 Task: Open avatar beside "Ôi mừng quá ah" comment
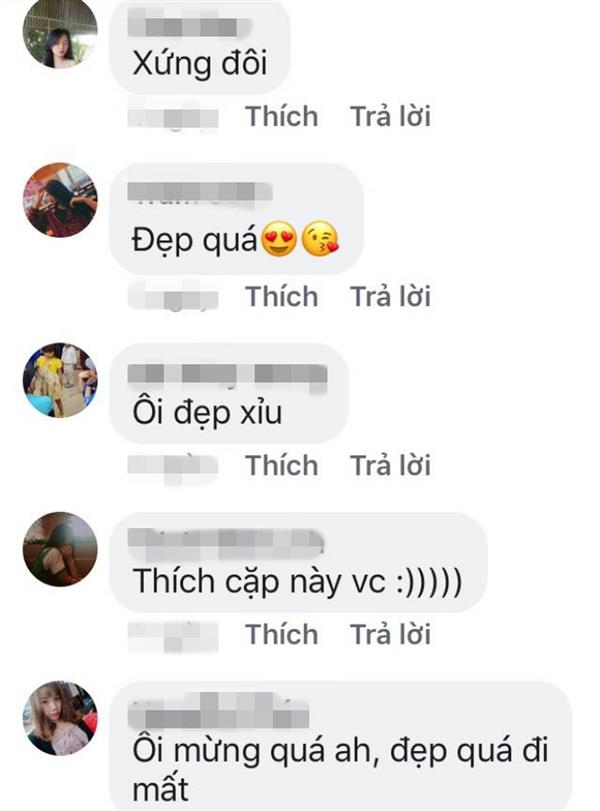click(60, 718)
